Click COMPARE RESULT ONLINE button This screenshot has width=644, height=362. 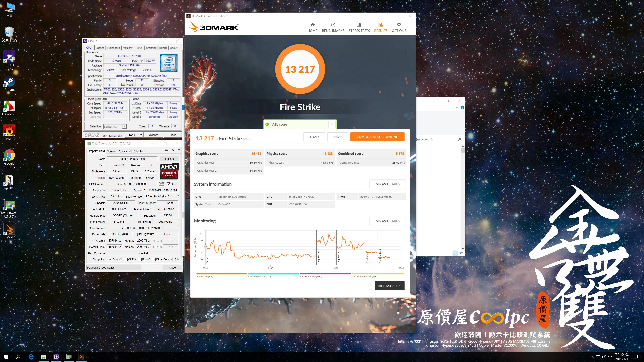point(377,137)
